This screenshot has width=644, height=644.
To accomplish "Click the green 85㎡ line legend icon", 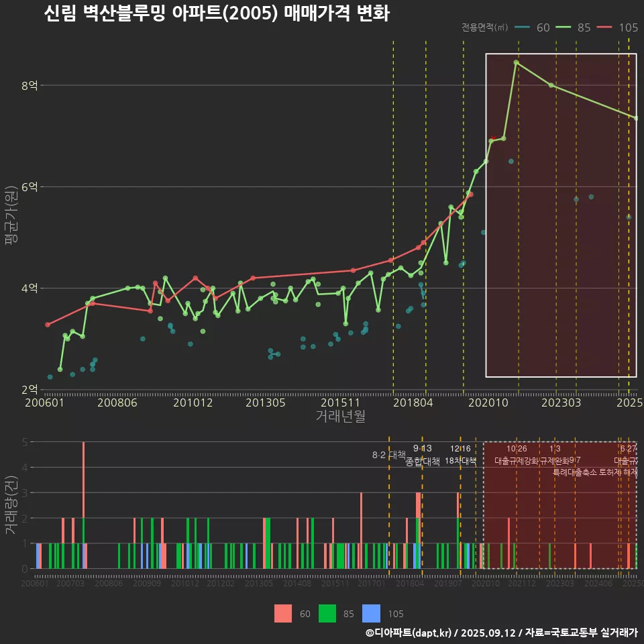I will pos(564,28).
